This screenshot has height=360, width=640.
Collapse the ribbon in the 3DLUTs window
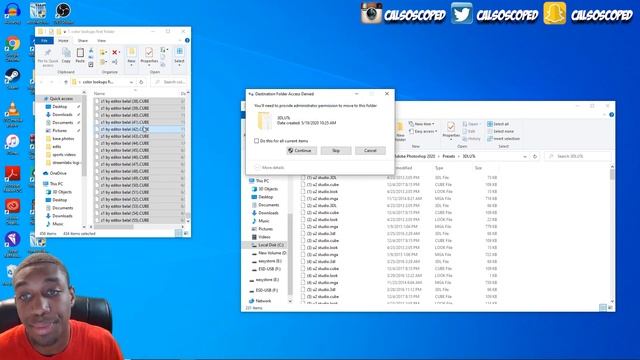[604, 115]
